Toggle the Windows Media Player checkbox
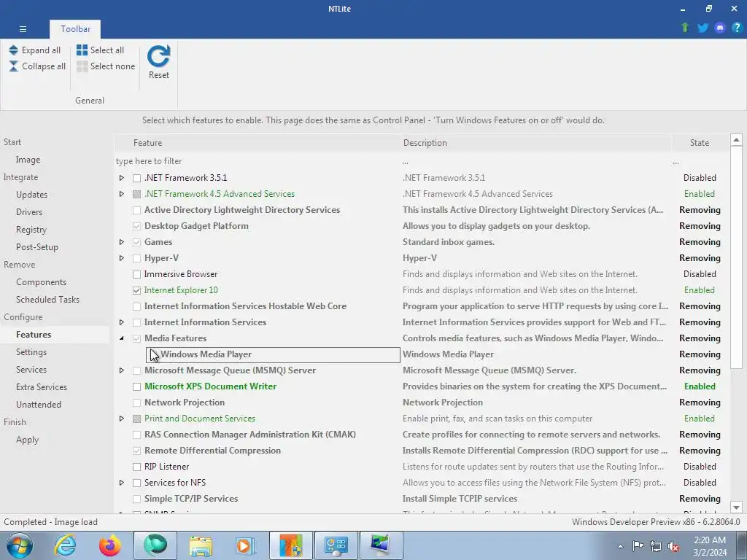This screenshot has height=560, width=747. coord(153,354)
